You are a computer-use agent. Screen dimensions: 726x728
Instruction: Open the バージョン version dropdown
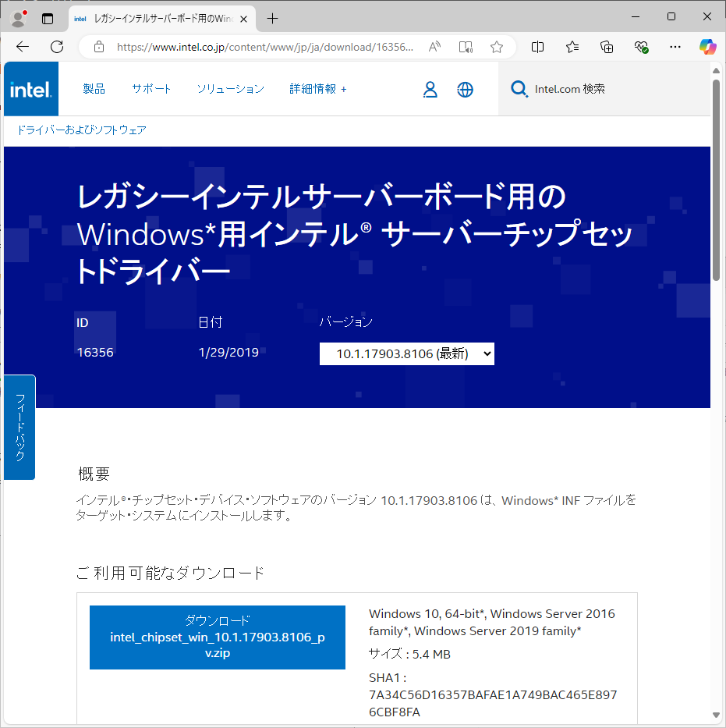407,353
